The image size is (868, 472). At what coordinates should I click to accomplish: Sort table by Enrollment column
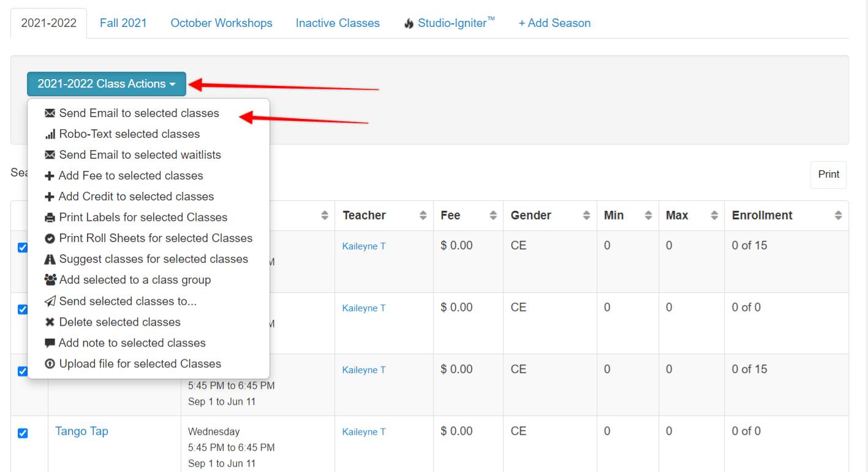point(838,216)
